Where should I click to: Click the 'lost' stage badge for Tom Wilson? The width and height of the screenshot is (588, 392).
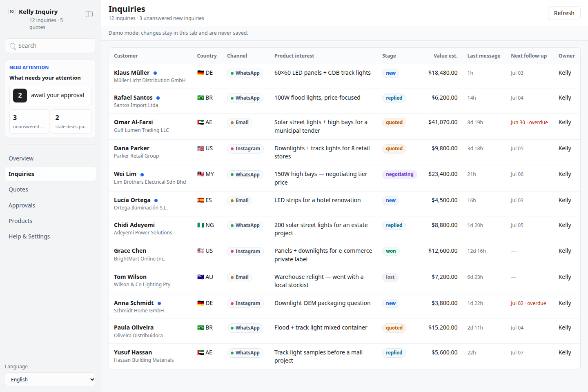pyautogui.click(x=390, y=277)
